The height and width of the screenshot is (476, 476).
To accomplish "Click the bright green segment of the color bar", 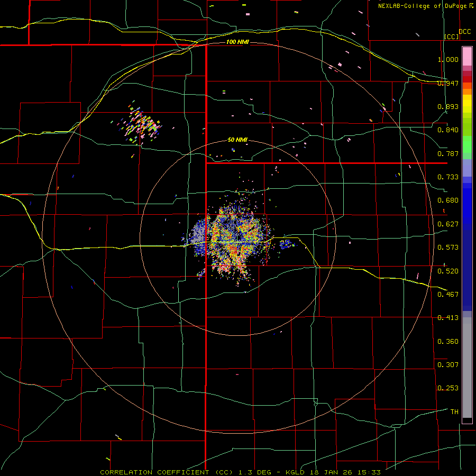I will (x=467, y=144).
